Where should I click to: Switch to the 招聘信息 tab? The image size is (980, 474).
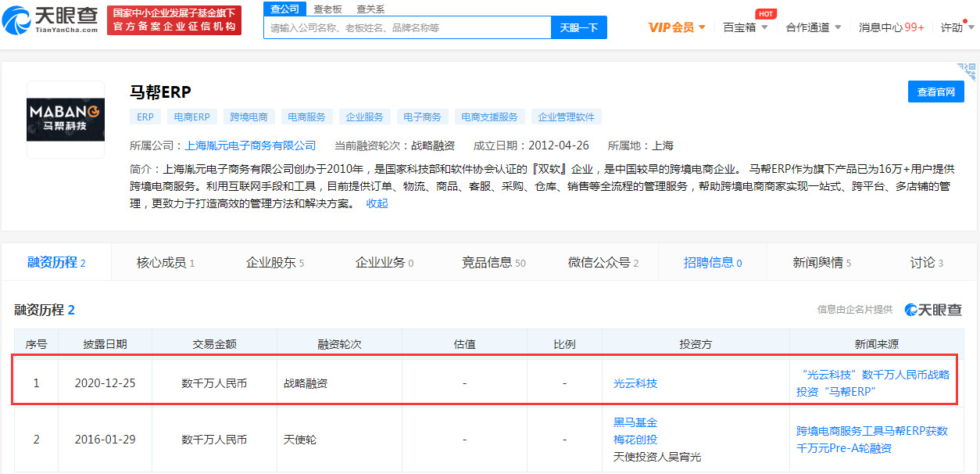click(x=713, y=263)
